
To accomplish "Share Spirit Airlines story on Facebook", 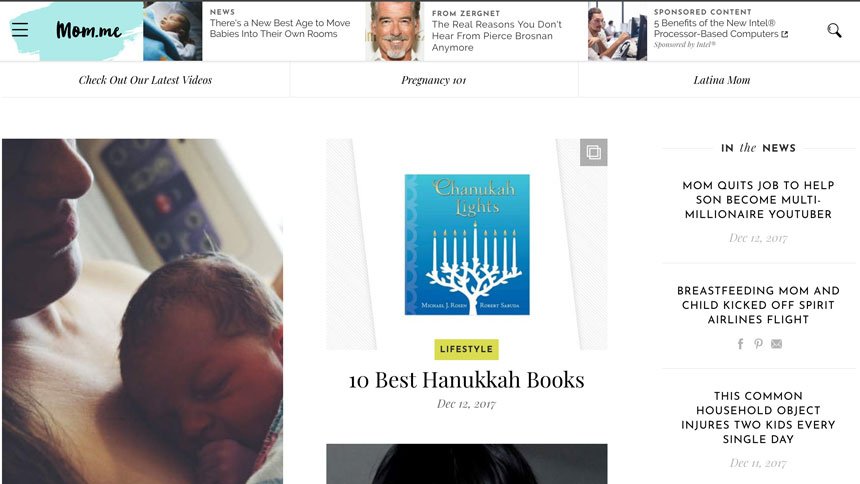I will pos(740,344).
